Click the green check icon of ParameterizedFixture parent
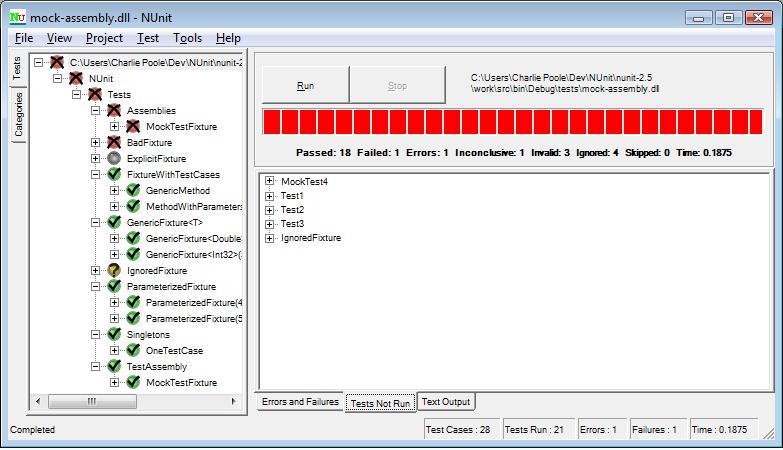The width and height of the screenshot is (783, 450). tap(114, 286)
